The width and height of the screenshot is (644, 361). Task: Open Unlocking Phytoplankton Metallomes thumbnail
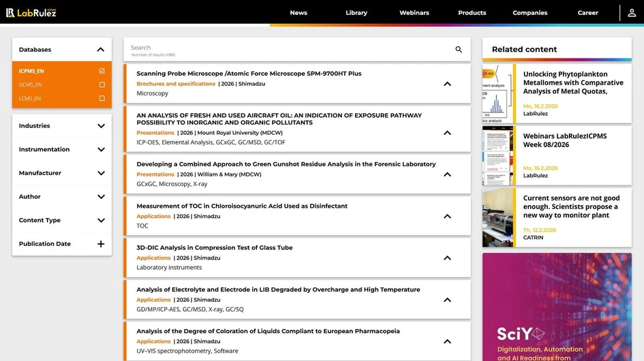coord(497,93)
